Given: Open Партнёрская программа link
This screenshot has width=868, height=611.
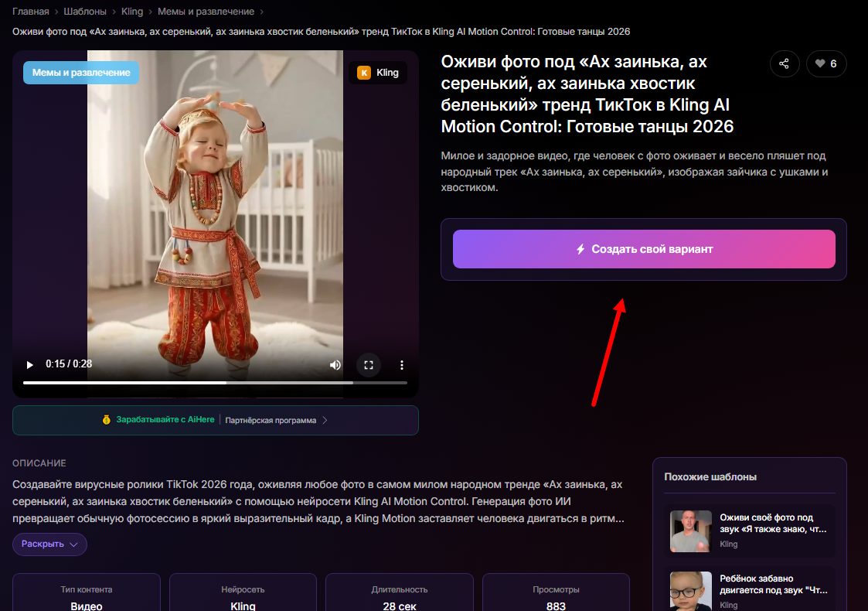Looking at the screenshot, I should click(x=271, y=421).
